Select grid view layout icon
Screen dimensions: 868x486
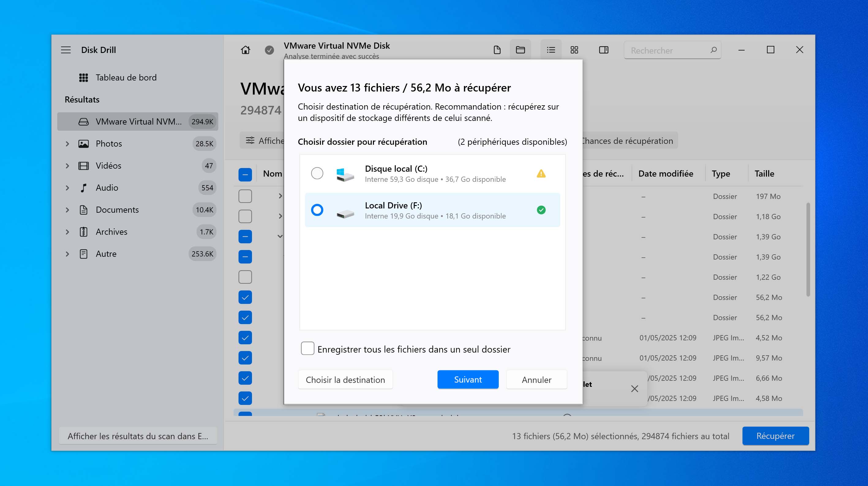point(574,50)
